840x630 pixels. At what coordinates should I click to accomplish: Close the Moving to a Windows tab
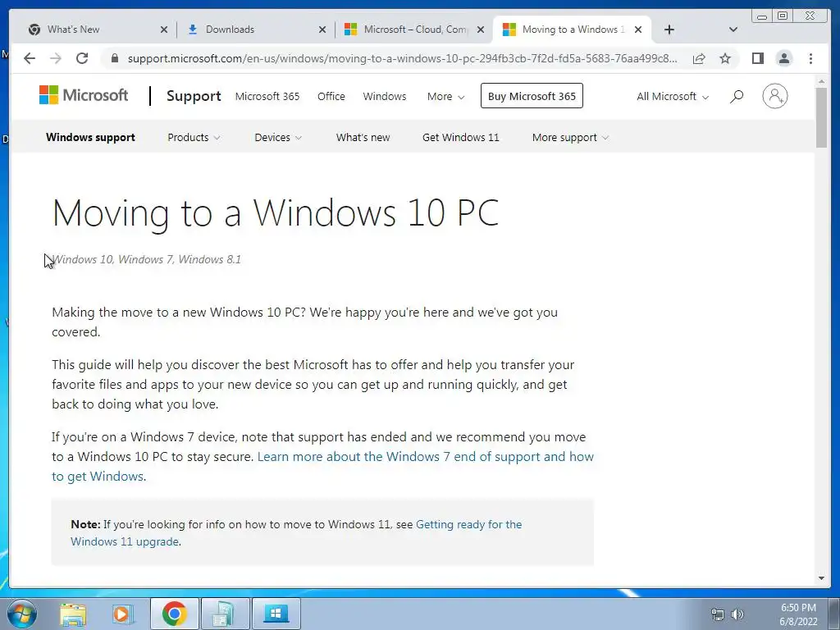click(638, 30)
